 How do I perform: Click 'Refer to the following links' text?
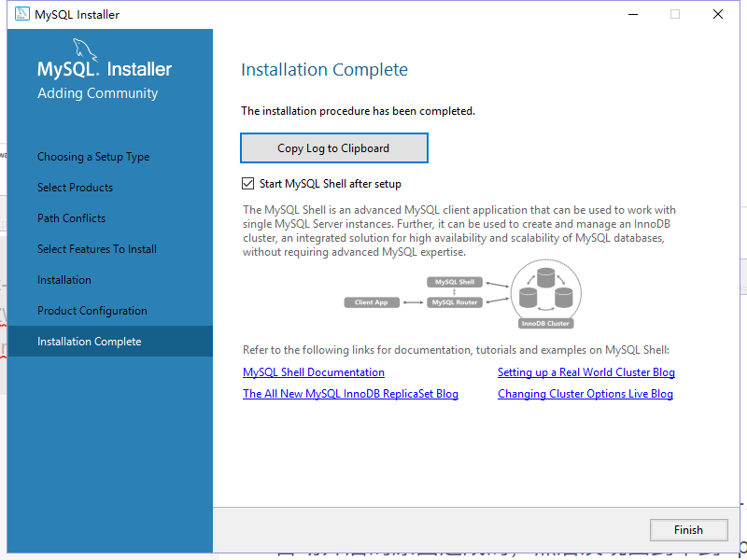(456, 350)
